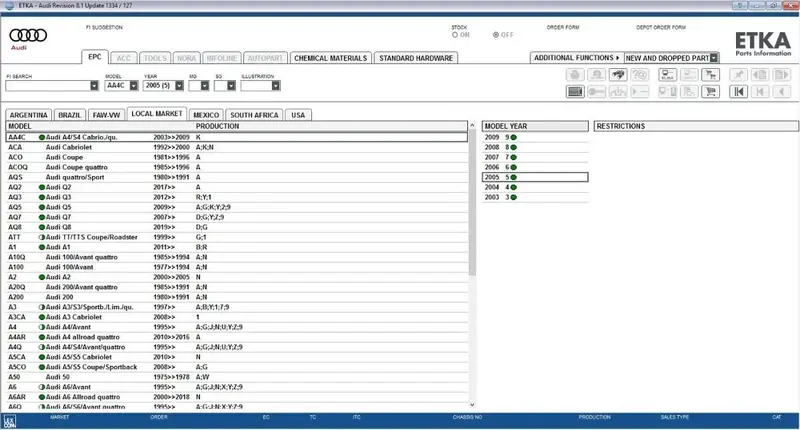Open the FI Search dropdown
This screenshot has height=430, width=800.
click(94, 86)
